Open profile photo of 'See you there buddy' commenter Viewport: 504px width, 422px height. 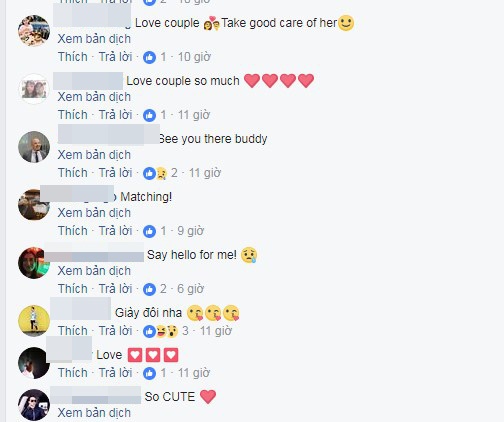[x=34, y=147]
